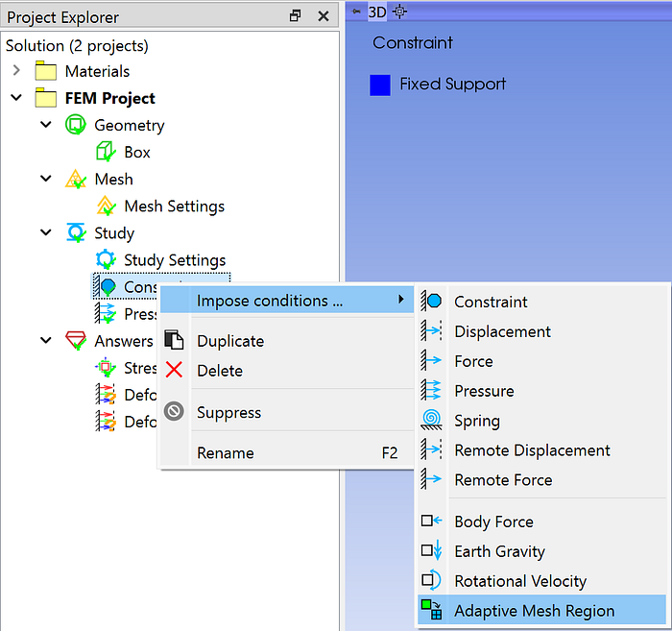Select the Study Settings tree label
This screenshot has width=672, height=631.
[x=175, y=260]
